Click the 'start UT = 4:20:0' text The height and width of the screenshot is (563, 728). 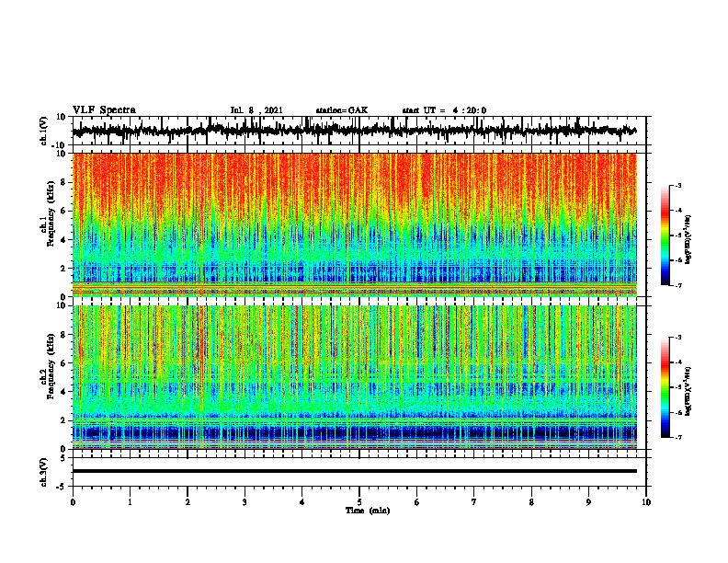pos(444,110)
